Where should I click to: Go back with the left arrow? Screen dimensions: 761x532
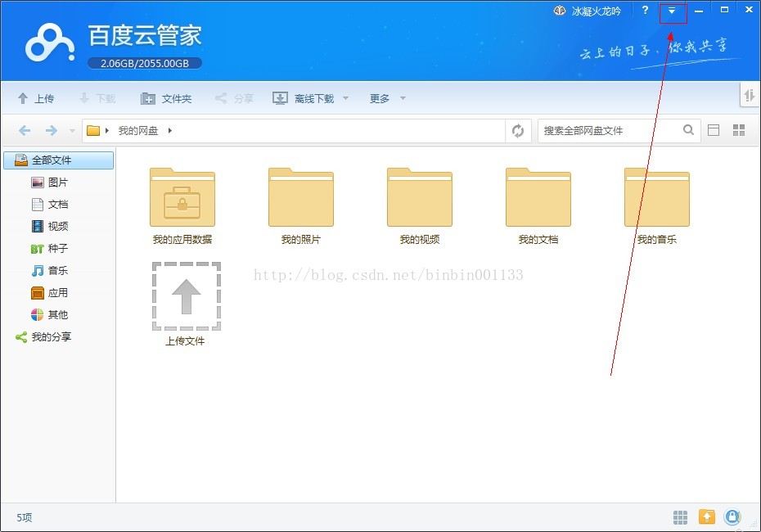tap(25, 130)
